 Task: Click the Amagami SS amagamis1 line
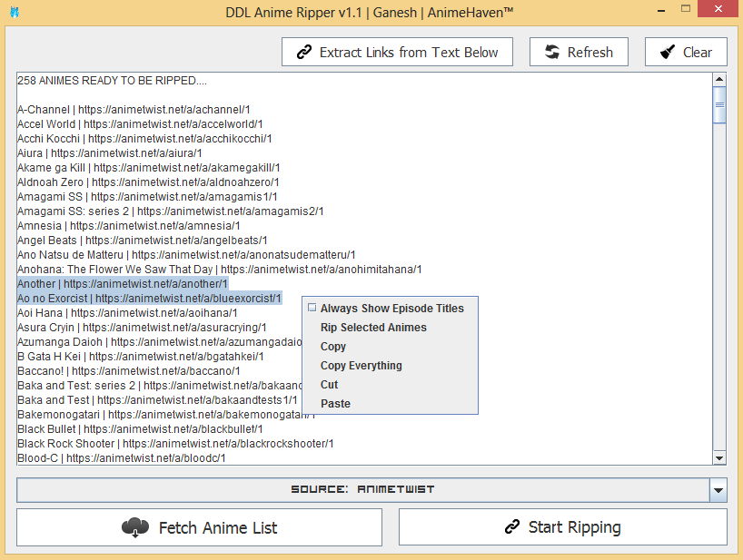pos(147,196)
